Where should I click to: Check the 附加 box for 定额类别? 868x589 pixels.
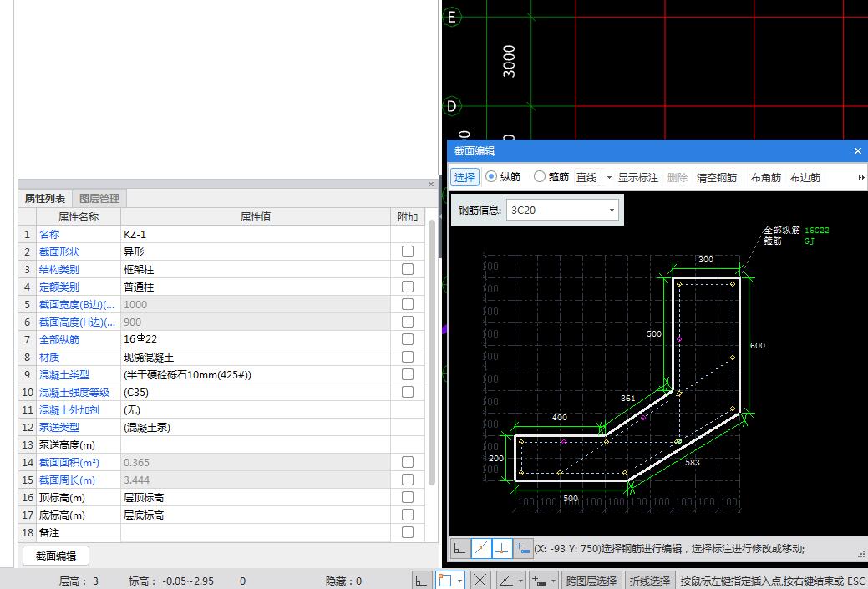coord(408,287)
